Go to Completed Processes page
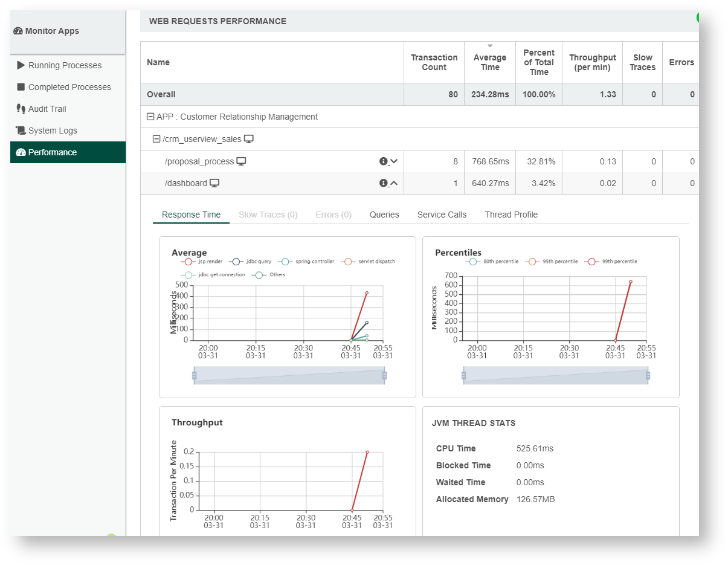728x565 pixels. coord(69,87)
